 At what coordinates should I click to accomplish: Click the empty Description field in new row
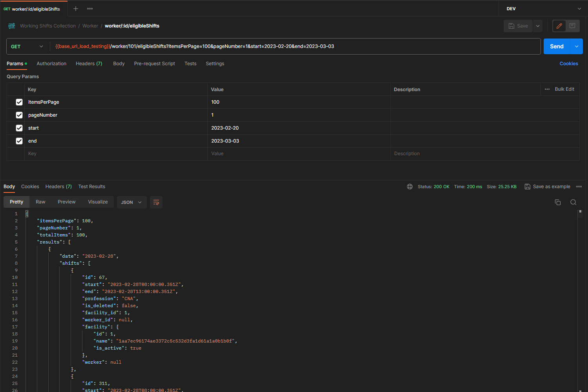coord(485,154)
